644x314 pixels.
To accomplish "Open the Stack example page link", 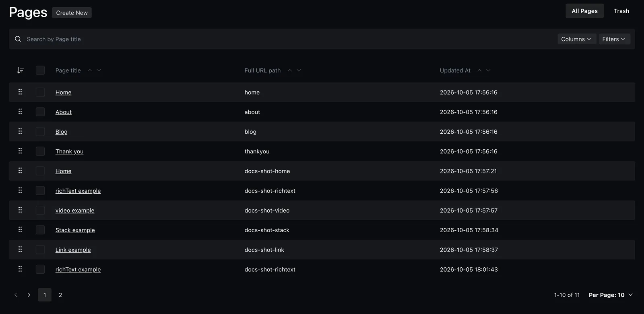I will [x=75, y=230].
